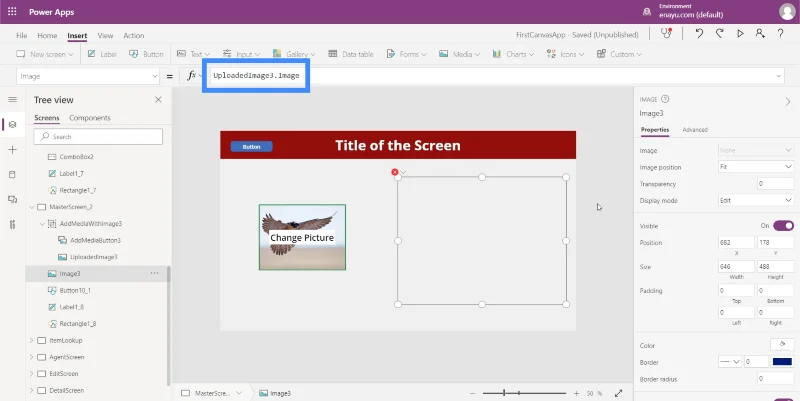Open the app launcher waffle icon
The width and height of the screenshot is (800, 401).
pos(12,11)
